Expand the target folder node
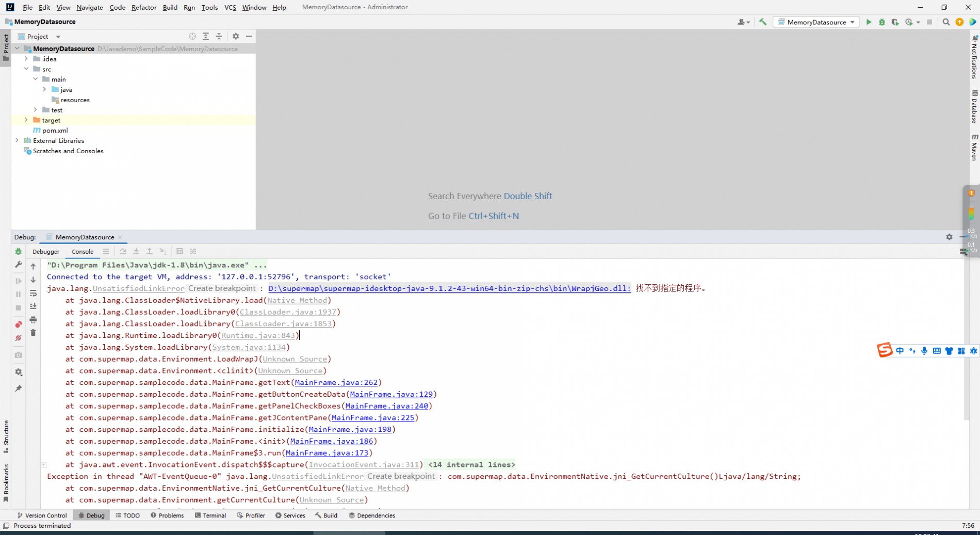Viewport: 980px width, 535px height. (26, 120)
